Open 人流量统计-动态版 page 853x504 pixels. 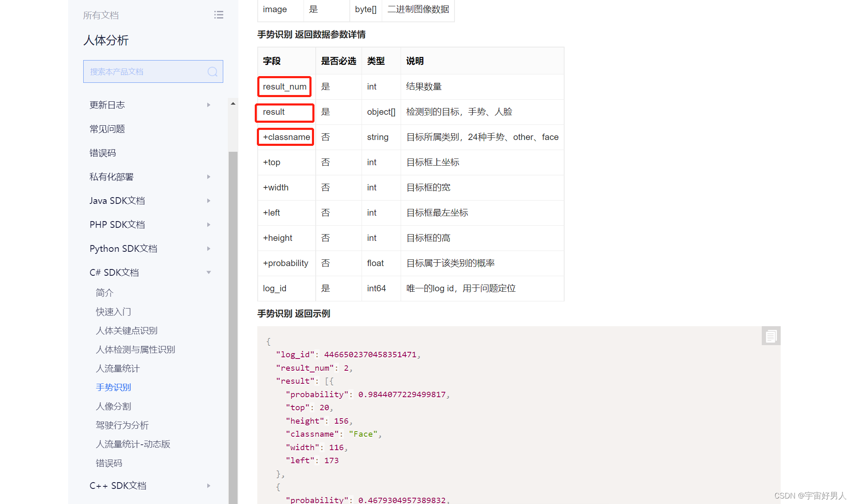click(x=133, y=444)
